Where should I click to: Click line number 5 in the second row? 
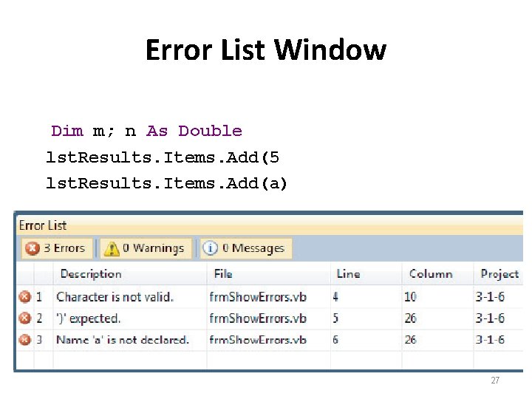(x=335, y=318)
